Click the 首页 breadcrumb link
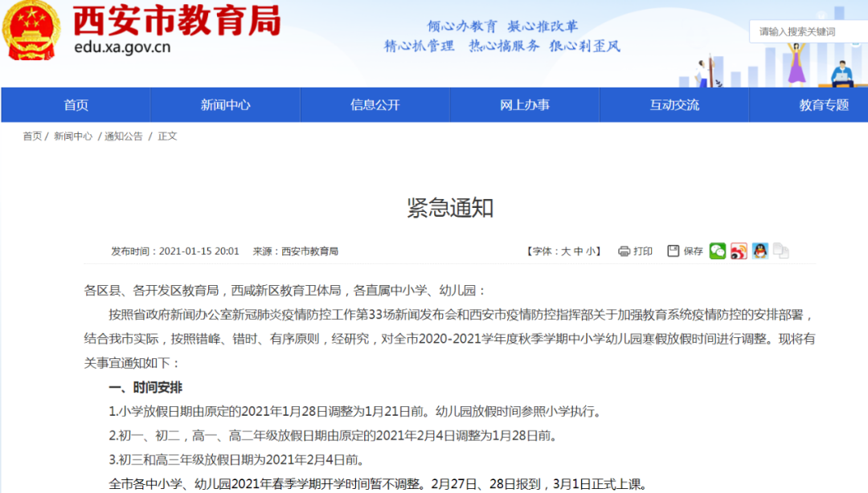The height and width of the screenshot is (493, 868). coord(32,136)
